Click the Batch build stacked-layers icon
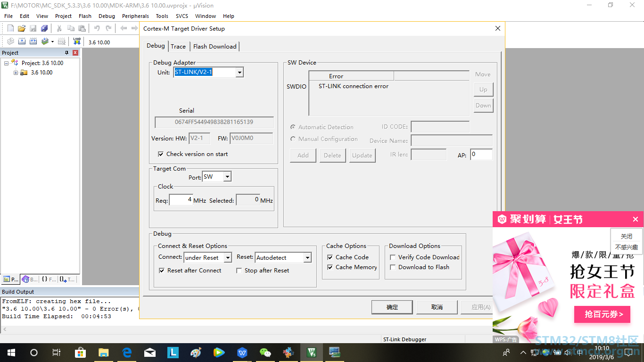644x362 pixels. click(45, 41)
